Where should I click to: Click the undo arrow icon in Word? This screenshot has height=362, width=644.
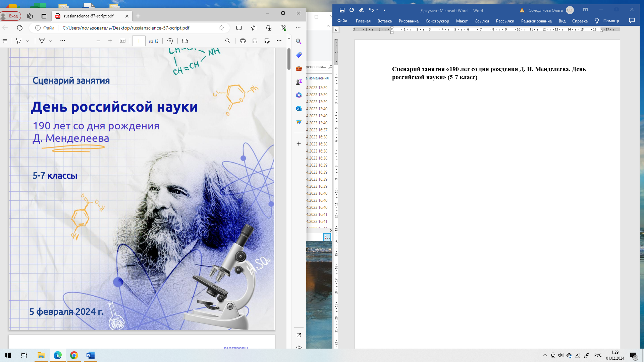coord(372,10)
